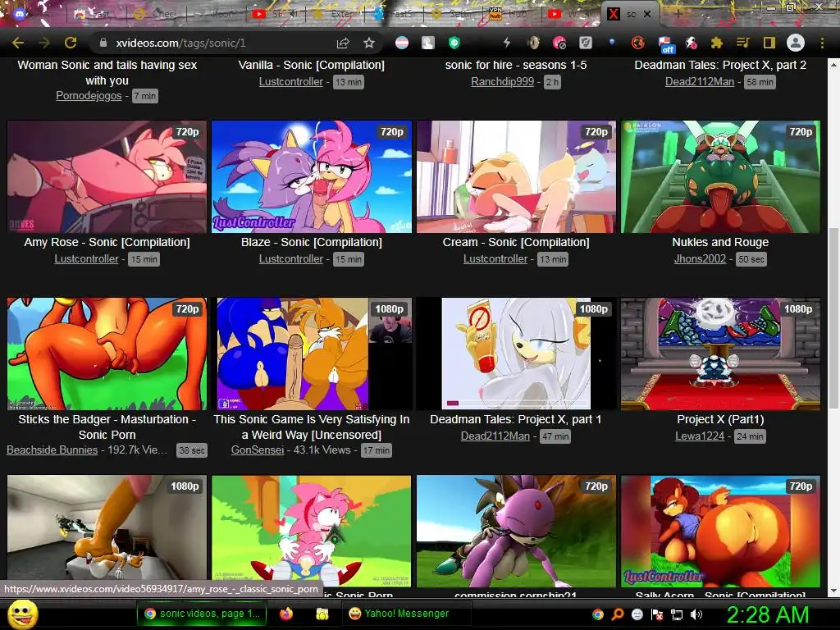
Task: Open the Start menu smiley button
Action: click(x=23, y=614)
